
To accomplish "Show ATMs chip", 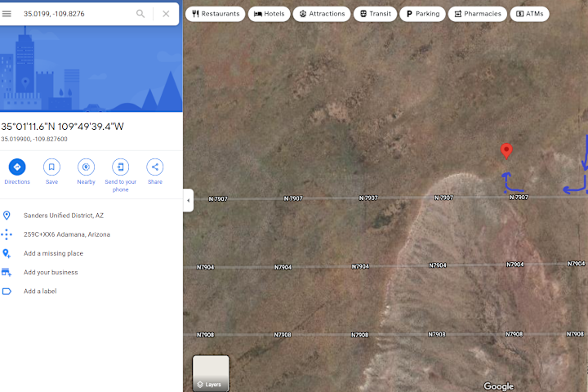I will [x=529, y=14].
